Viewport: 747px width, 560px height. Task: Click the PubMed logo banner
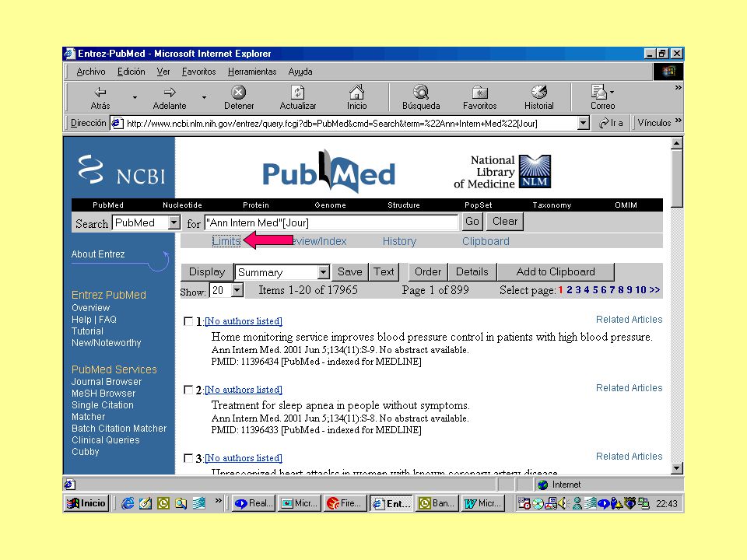tap(328, 171)
